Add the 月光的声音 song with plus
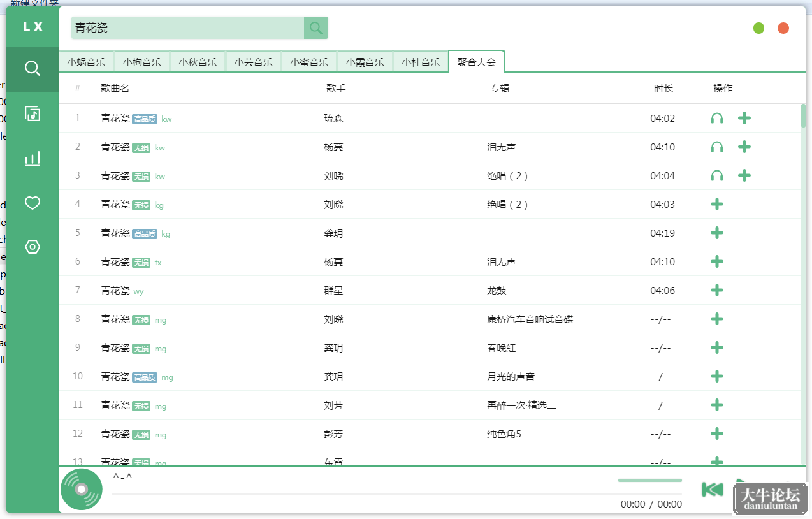Screen dimensions: 812x519 [x=717, y=376]
